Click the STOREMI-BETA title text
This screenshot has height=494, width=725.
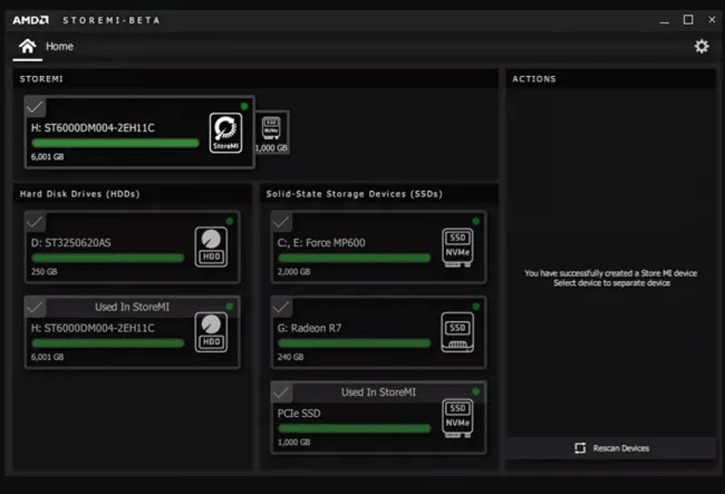pyautogui.click(x=111, y=20)
